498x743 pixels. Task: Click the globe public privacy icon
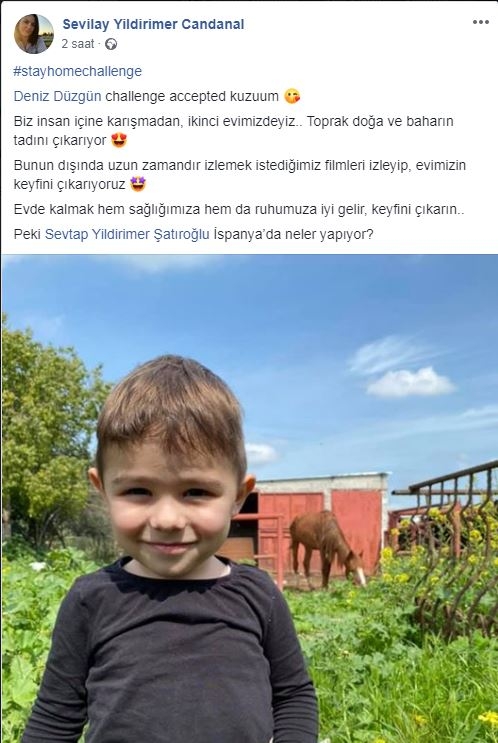tap(111, 44)
